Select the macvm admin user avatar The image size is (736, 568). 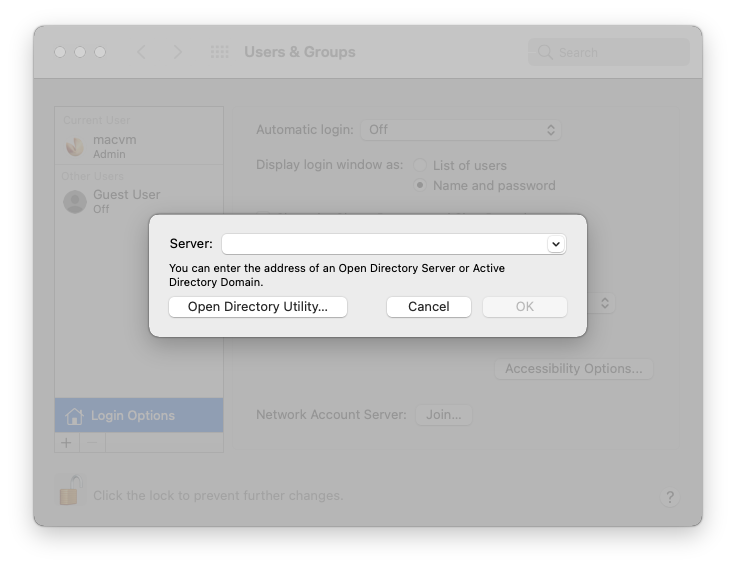[75, 146]
